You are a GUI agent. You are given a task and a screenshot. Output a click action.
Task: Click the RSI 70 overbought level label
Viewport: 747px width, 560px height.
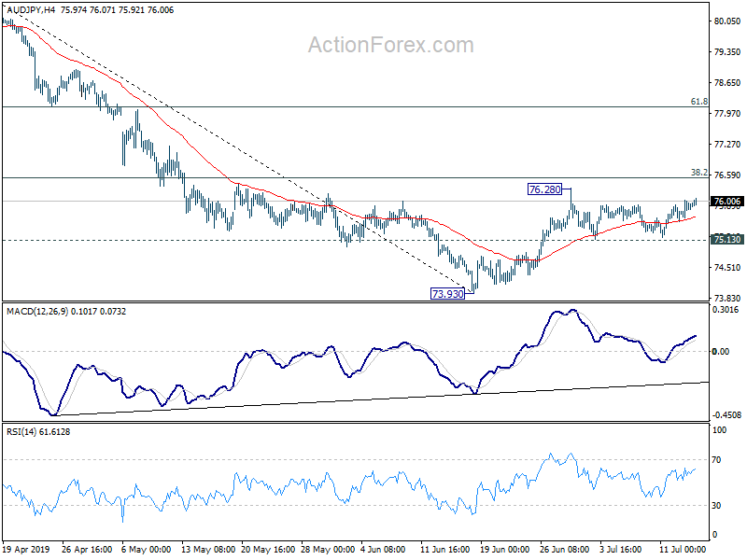(716, 460)
